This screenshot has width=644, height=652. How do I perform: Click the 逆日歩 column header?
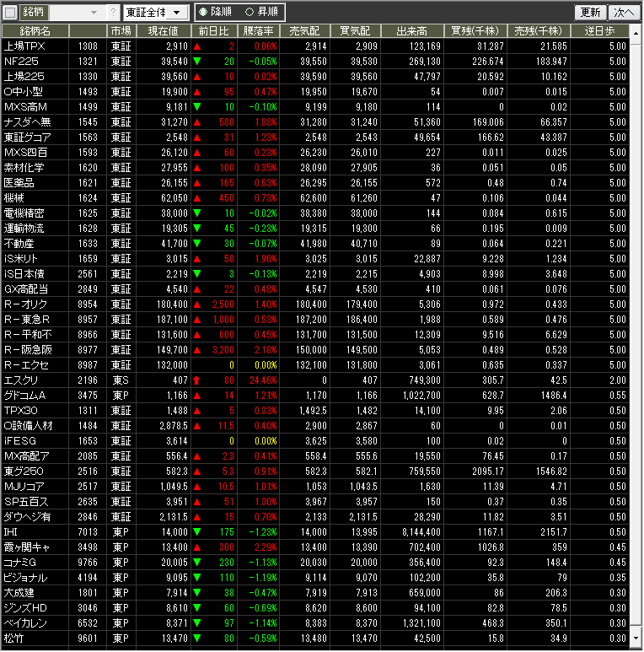[x=599, y=31]
